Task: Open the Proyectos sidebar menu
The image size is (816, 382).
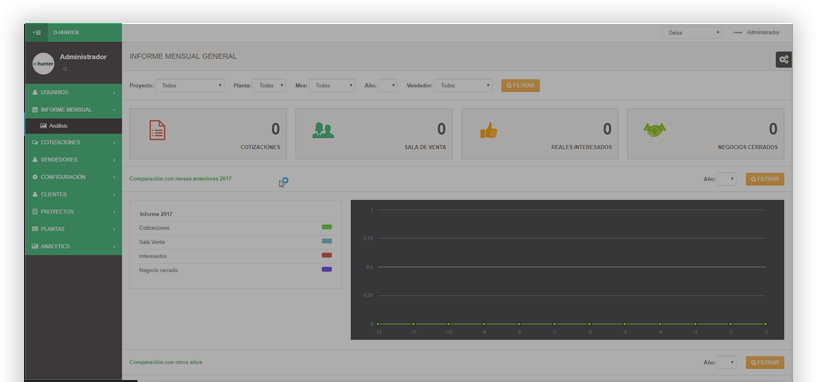Action: (73, 212)
